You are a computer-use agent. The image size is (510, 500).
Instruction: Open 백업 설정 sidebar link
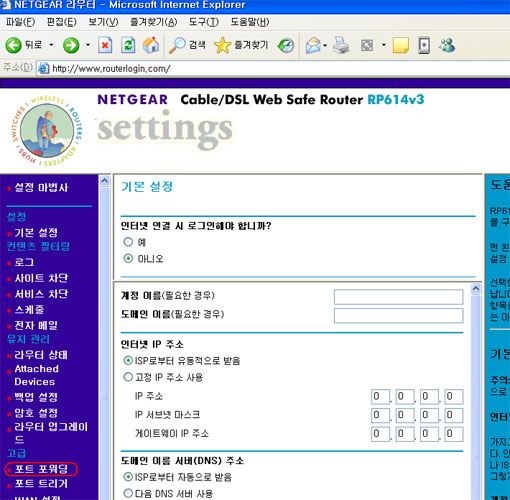click(x=36, y=397)
